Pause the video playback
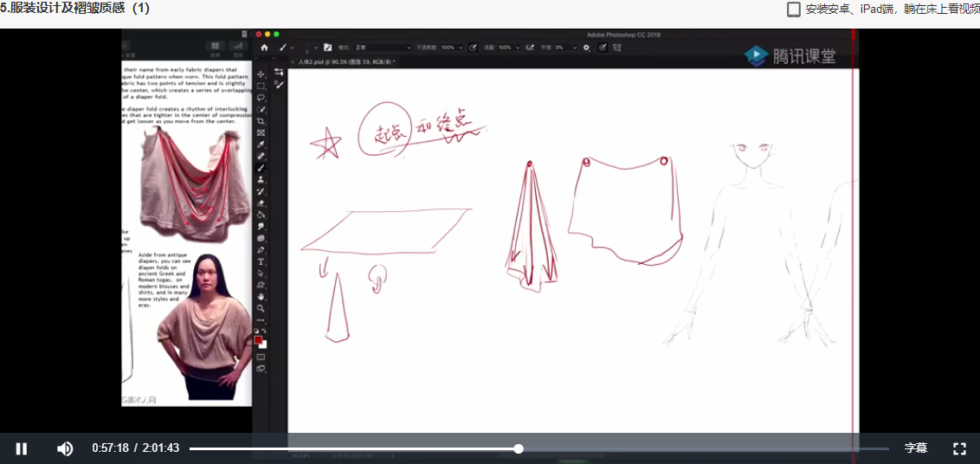The width and height of the screenshot is (980, 464). [22, 448]
